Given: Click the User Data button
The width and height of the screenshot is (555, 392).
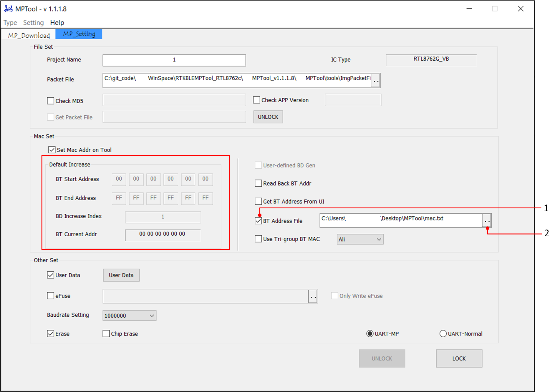Looking at the screenshot, I should (x=121, y=275).
